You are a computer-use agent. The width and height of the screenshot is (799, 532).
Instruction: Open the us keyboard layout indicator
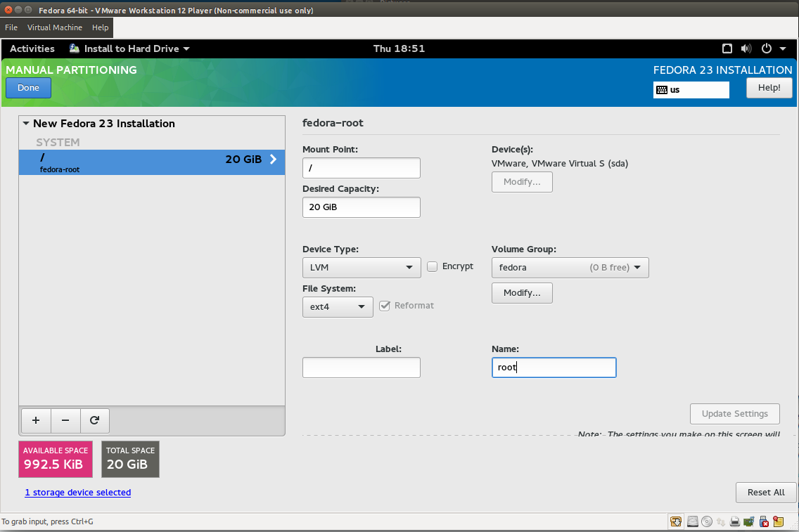coord(691,89)
